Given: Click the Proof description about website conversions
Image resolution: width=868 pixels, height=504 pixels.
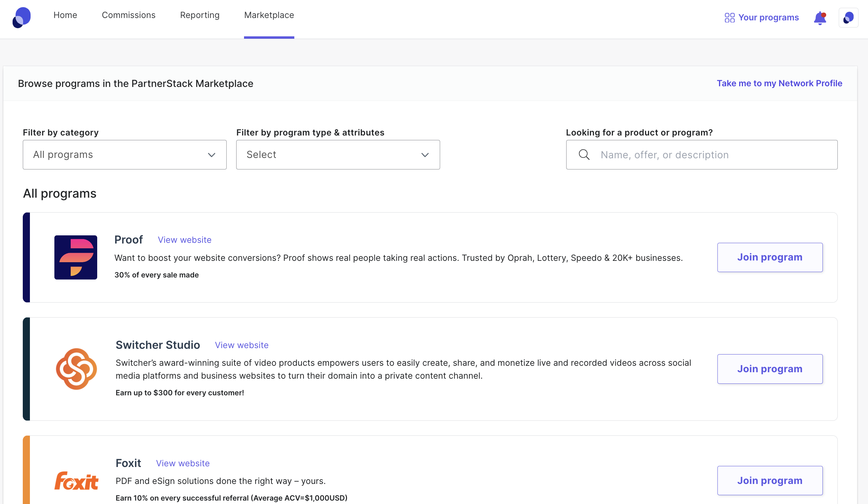Looking at the screenshot, I should [398, 258].
